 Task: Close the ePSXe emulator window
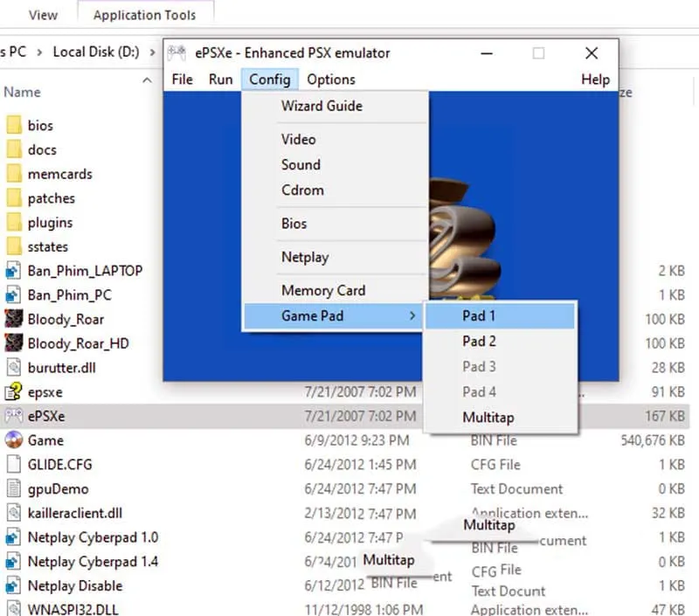tap(592, 53)
